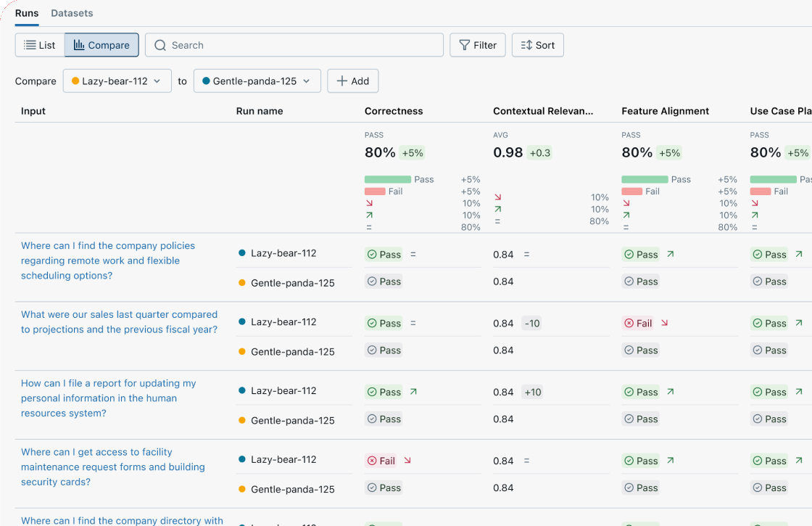812x526 pixels.
Task: Switch the view toggle to List
Action: [x=40, y=44]
